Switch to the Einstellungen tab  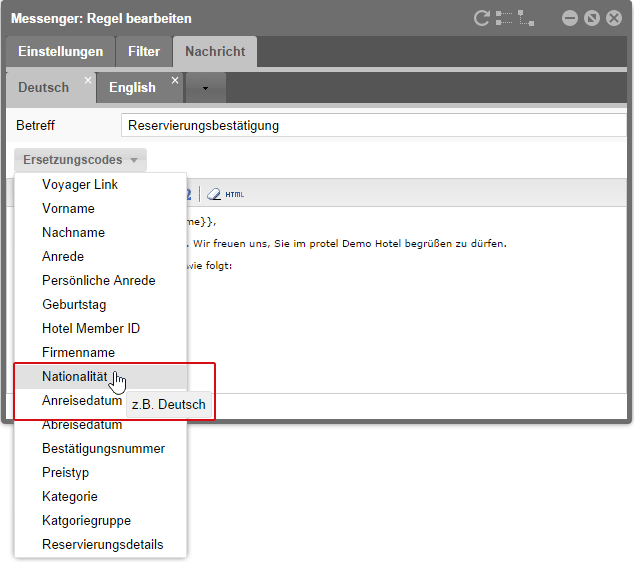click(60, 51)
